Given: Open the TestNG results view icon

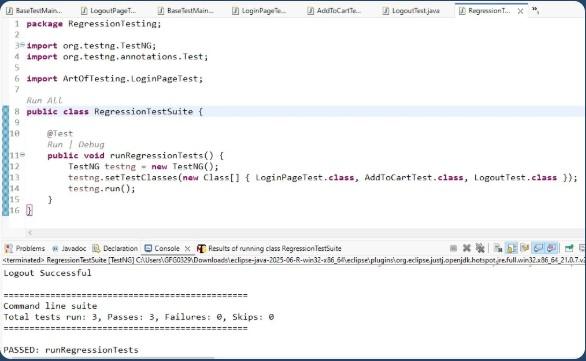Looking at the screenshot, I should [x=201, y=249].
